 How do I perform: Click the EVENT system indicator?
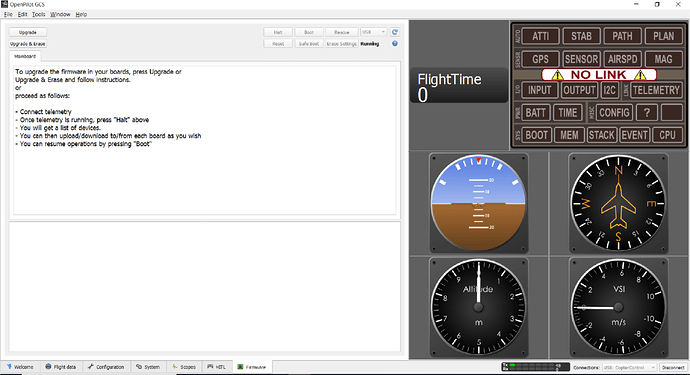pos(634,135)
